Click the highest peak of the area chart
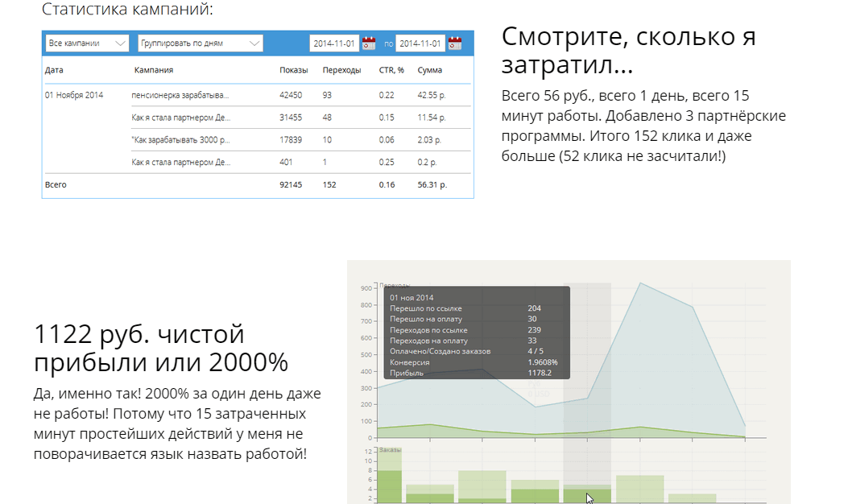 pyautogui.click(x=641, y=283)
